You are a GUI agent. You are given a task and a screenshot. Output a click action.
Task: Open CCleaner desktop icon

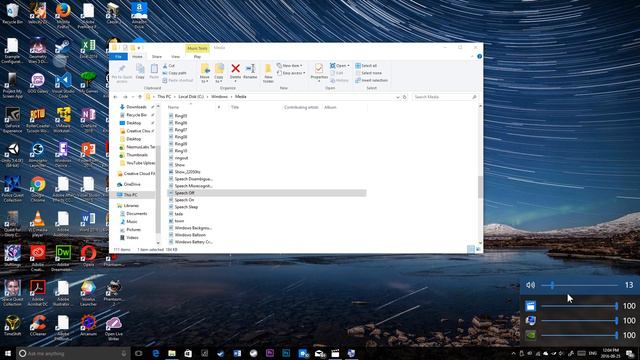pyautogui.click(x=38, y=325)
